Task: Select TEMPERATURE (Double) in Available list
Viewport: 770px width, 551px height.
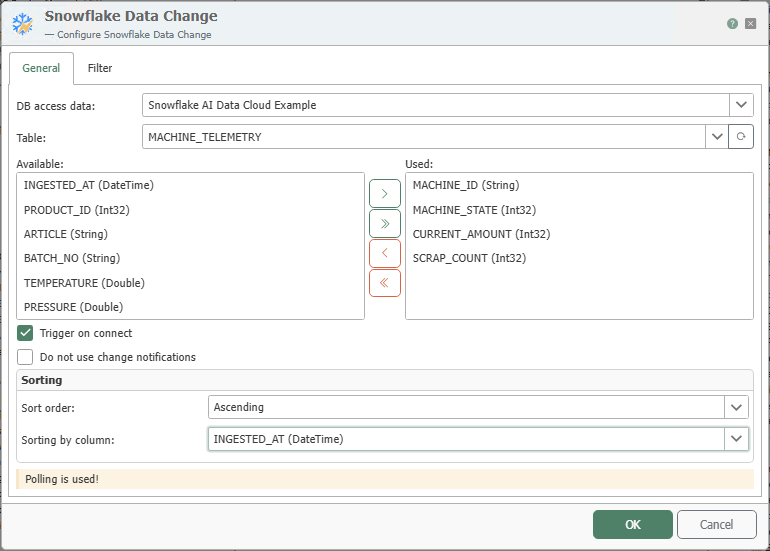Action: pos(191,283)
